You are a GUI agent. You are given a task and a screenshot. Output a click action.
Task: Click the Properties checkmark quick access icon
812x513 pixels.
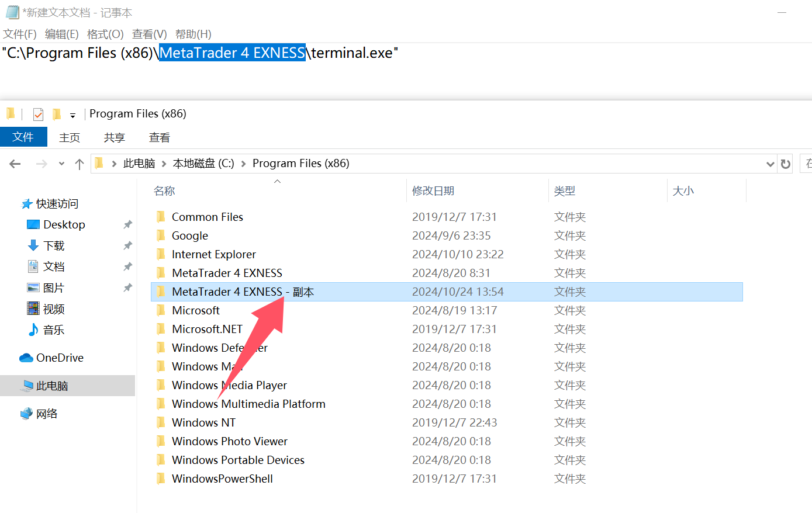(x=38, y=114)
